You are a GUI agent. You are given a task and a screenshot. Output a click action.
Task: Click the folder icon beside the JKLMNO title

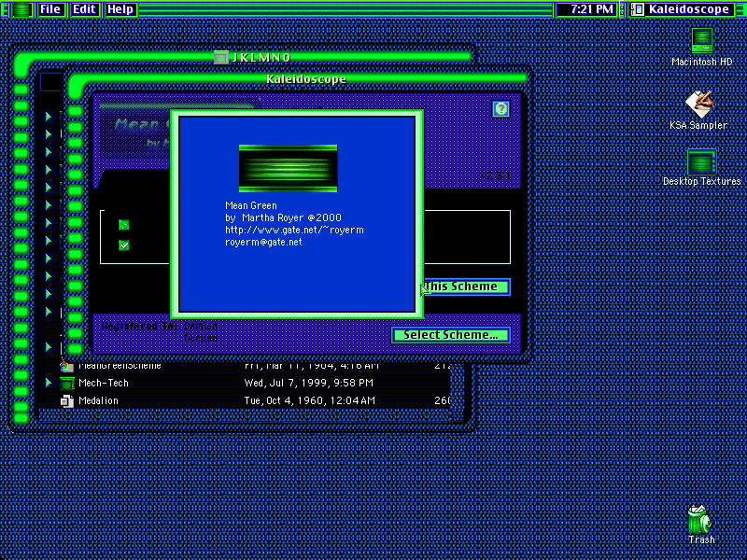click(220, 57)
